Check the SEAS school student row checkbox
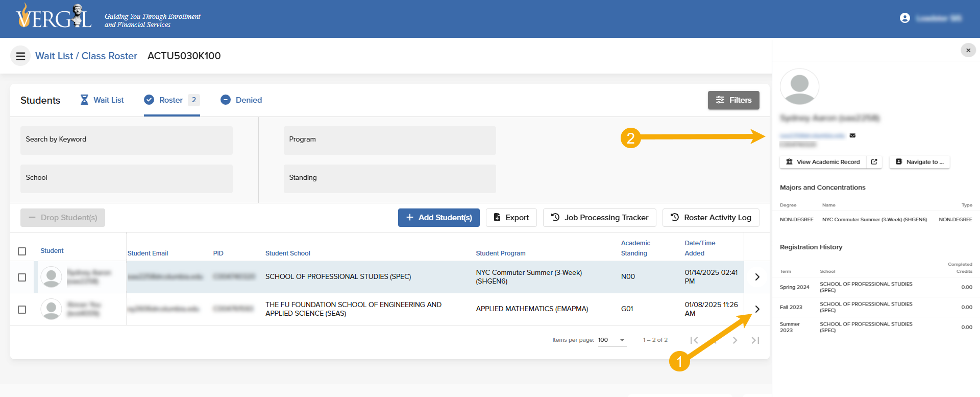The width and height of the screenshot is (980, 397). [22, 310]
